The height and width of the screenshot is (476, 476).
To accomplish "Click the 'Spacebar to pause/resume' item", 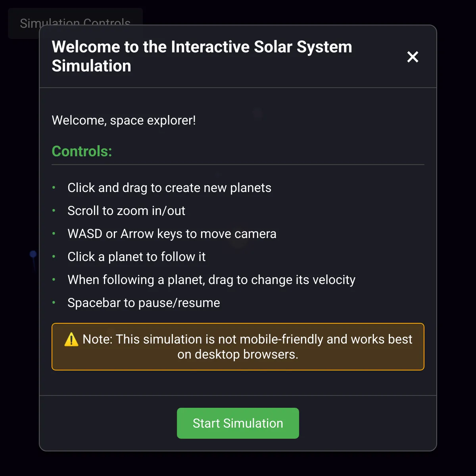I will tap(144, 303).
